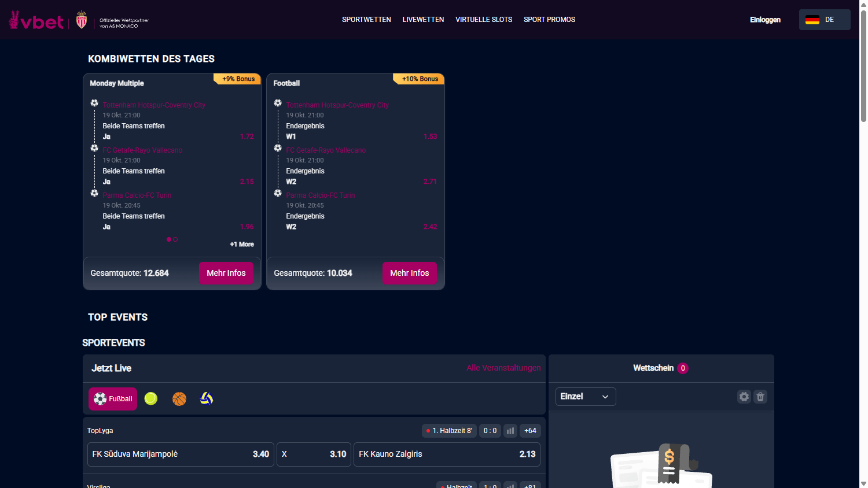The image size is (868, 488).
Task: Click the 0 : 0 score badge
Action: (x=490, y=431)
